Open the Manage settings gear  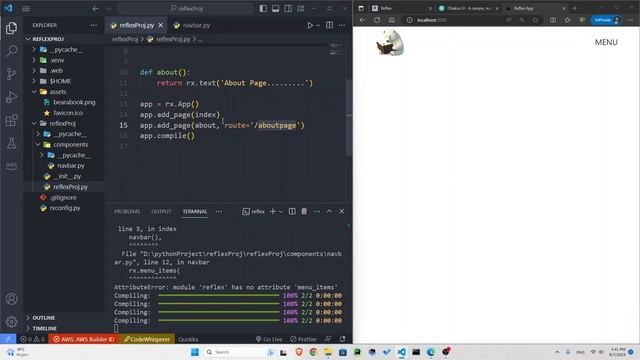pyautogui.click(x=11, y=322)
